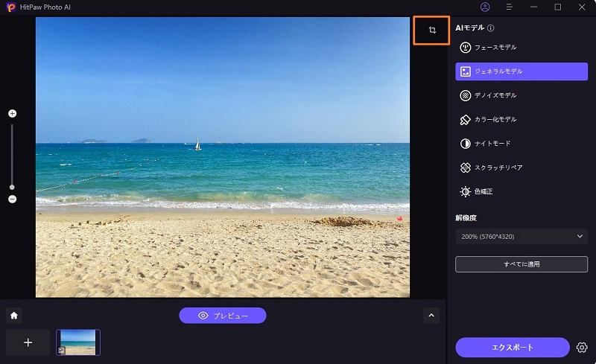
Task: Select the crop tool icon
Action: pyautogui.click(x=432, y=30)
